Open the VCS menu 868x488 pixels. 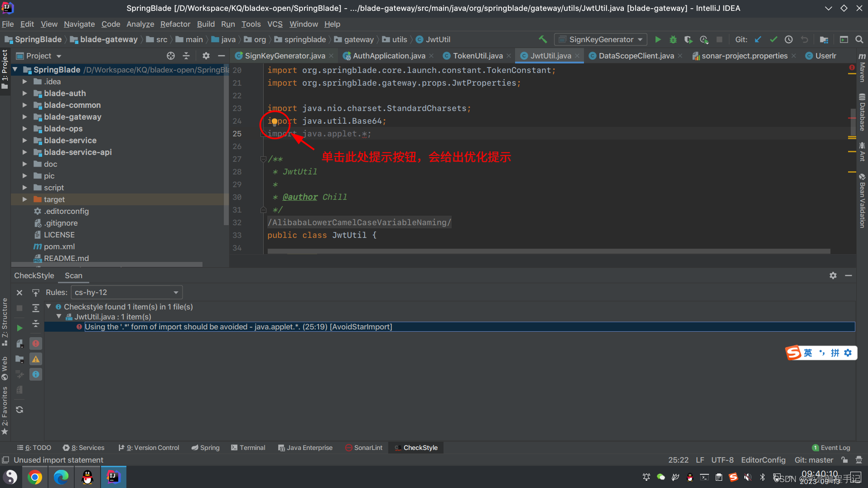pyautogui.click(x=275, y=24)
